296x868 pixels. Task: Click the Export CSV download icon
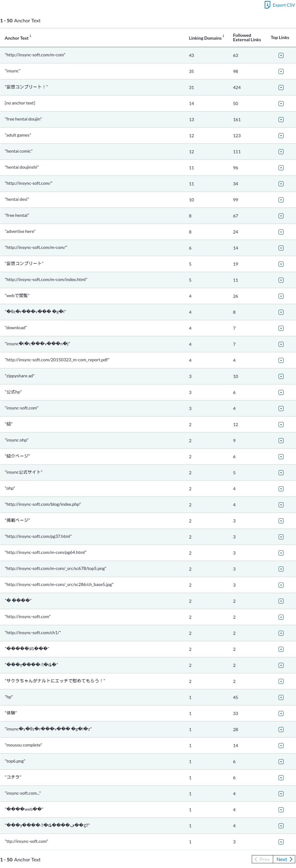tap(267, 5)
